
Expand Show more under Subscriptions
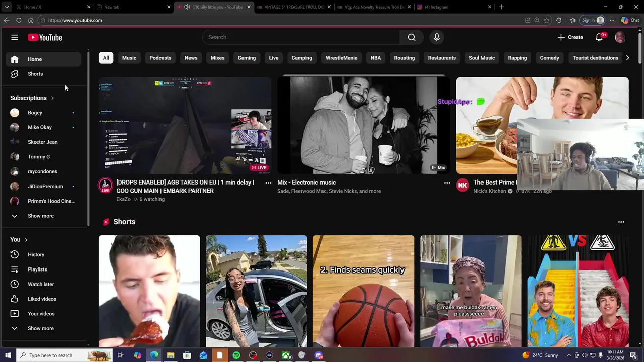43,216
